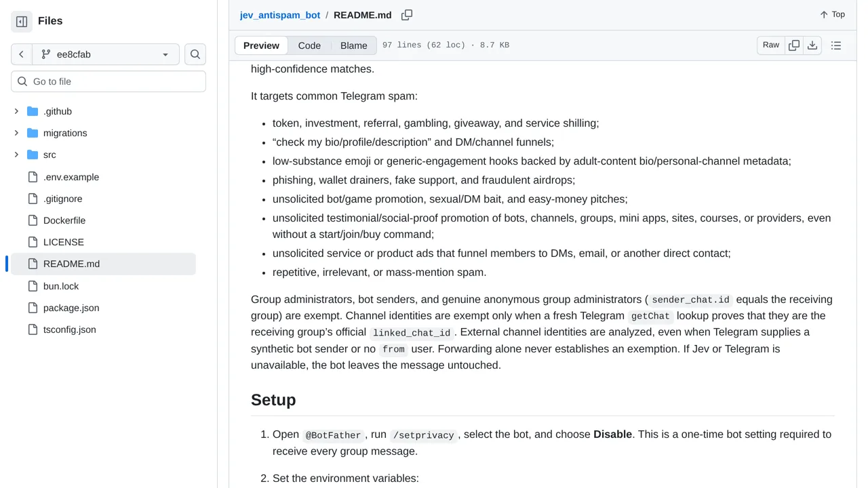This screenshot has height=488, width=868.
Task: Jump to Top of the file
Action: coord(832,15)
